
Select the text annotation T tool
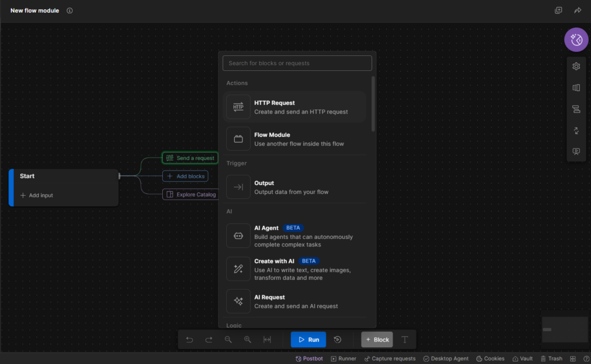click(x=405, y=340)
